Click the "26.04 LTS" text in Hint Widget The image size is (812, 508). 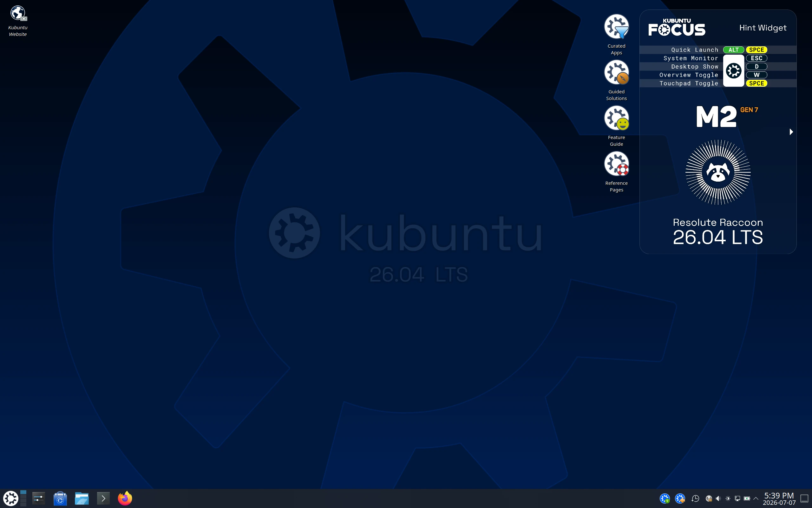coord(718,237)
